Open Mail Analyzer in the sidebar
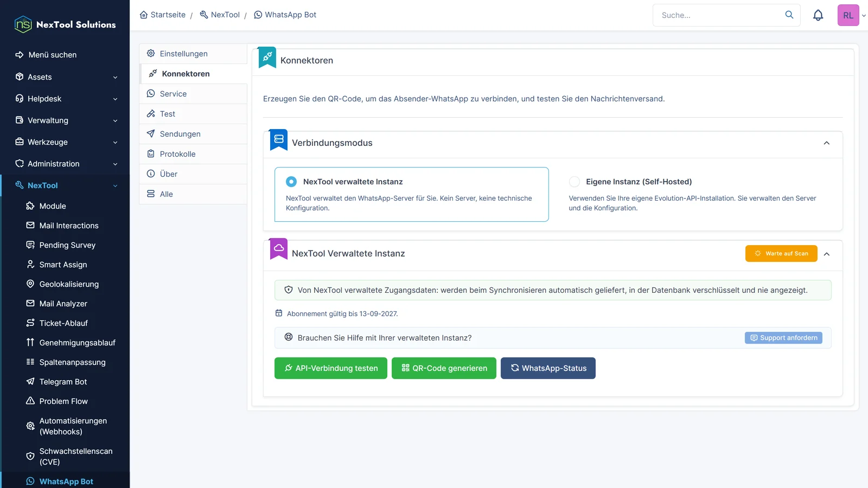The height and width of the screenshot is (488, 868). tap(63, 304)
